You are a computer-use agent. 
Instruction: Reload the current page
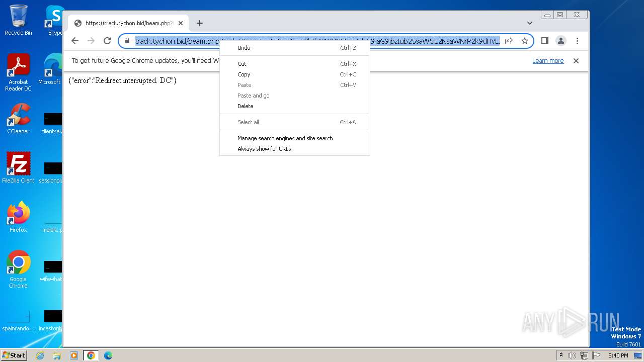point(107,41)
